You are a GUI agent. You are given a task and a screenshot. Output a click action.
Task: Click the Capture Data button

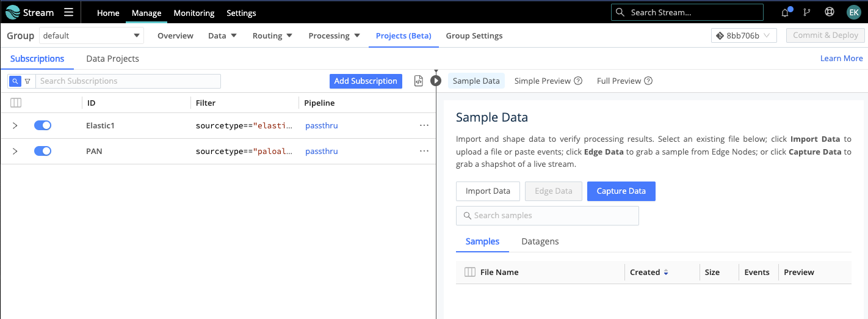pyautogui.click(x=621, y=191)
